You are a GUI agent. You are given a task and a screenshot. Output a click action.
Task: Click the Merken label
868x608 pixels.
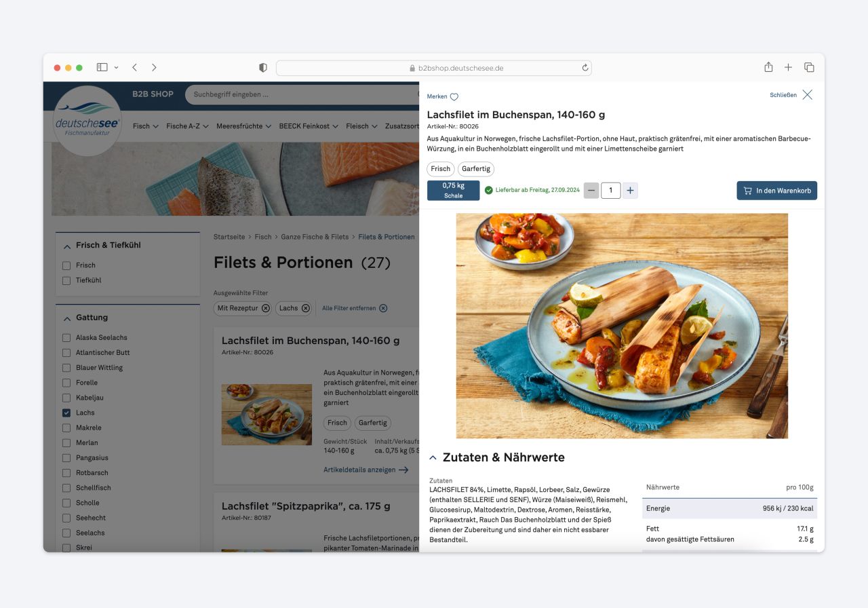437,96
